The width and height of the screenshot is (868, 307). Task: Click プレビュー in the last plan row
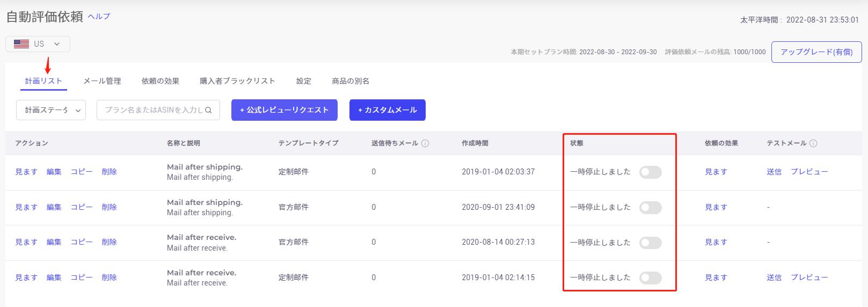click(x=809, y=277)
